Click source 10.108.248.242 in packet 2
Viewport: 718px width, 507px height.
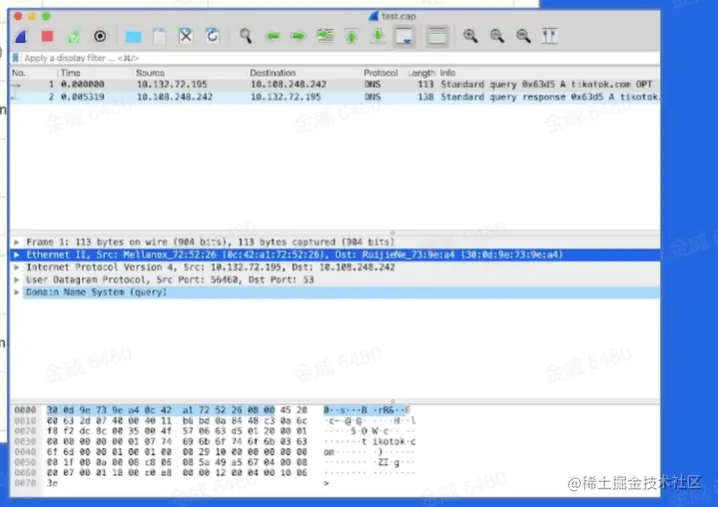tap(174, 97)
